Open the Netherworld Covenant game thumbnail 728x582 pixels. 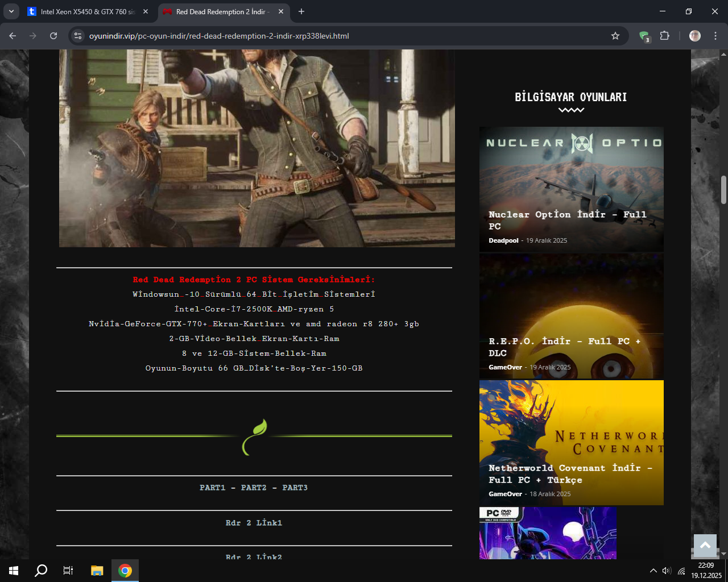(x=572, y=443)
